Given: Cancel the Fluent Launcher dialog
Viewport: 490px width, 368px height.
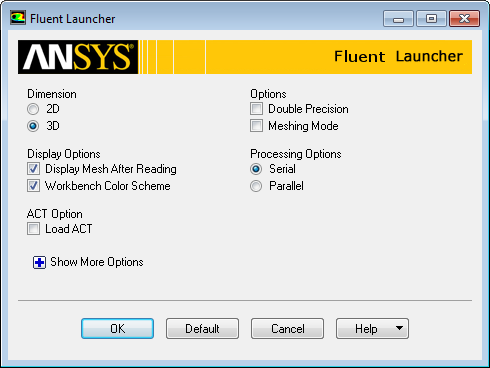Looking at the screenshot, I should (287, 328).
